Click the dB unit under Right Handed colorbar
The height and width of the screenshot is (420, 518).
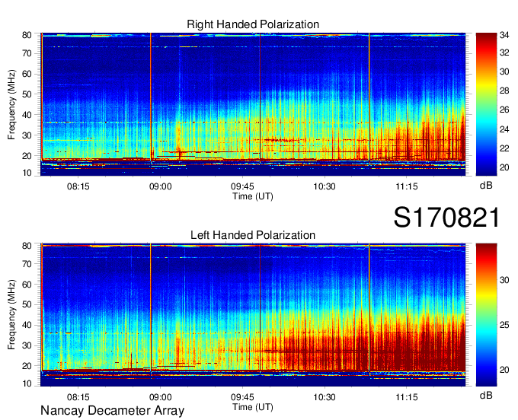486,186
